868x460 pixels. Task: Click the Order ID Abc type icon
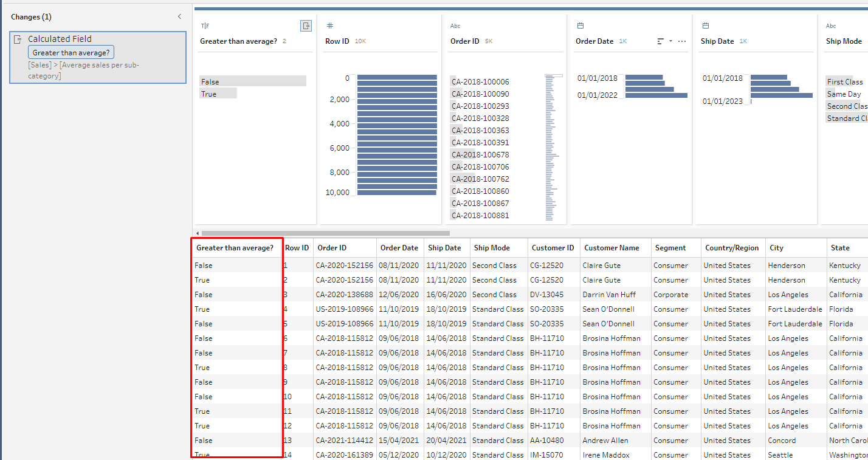point(455,26)
